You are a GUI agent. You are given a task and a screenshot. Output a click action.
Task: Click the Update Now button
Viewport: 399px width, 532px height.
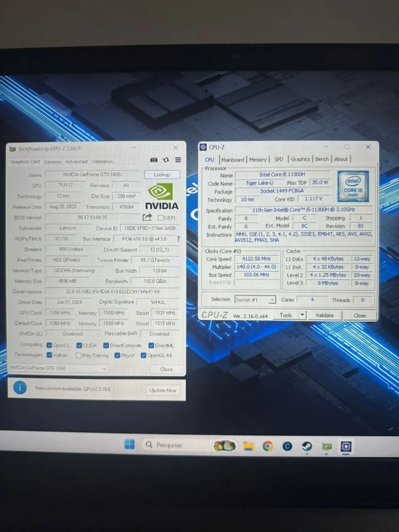click(x=163, y=390)
